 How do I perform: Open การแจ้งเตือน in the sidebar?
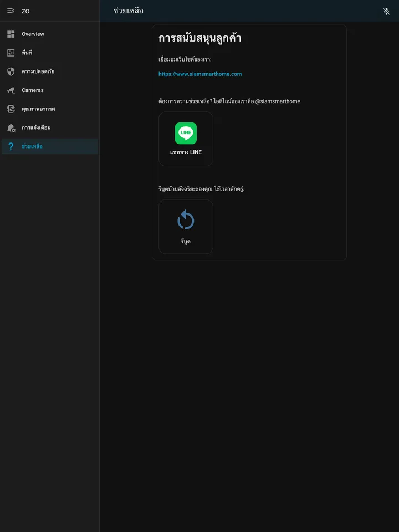pyautogui.click(x=50, y=128)
